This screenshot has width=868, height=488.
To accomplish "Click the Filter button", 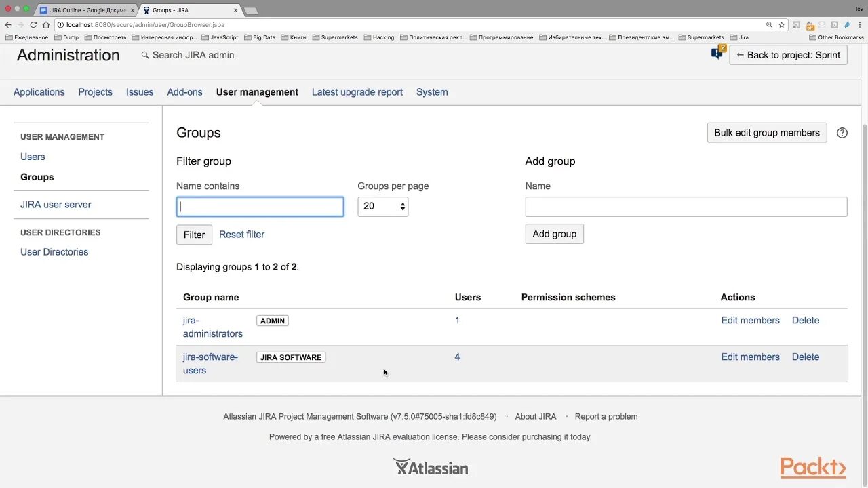I will pos(194,235).
